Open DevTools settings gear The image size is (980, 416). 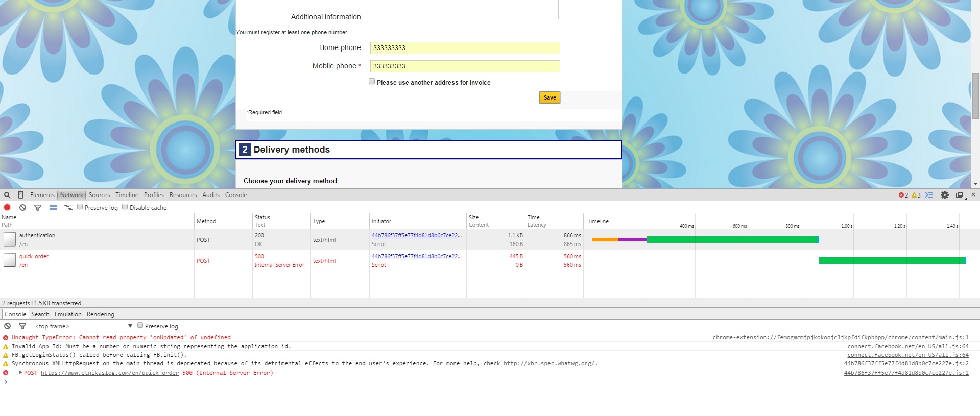coord(944,195)
